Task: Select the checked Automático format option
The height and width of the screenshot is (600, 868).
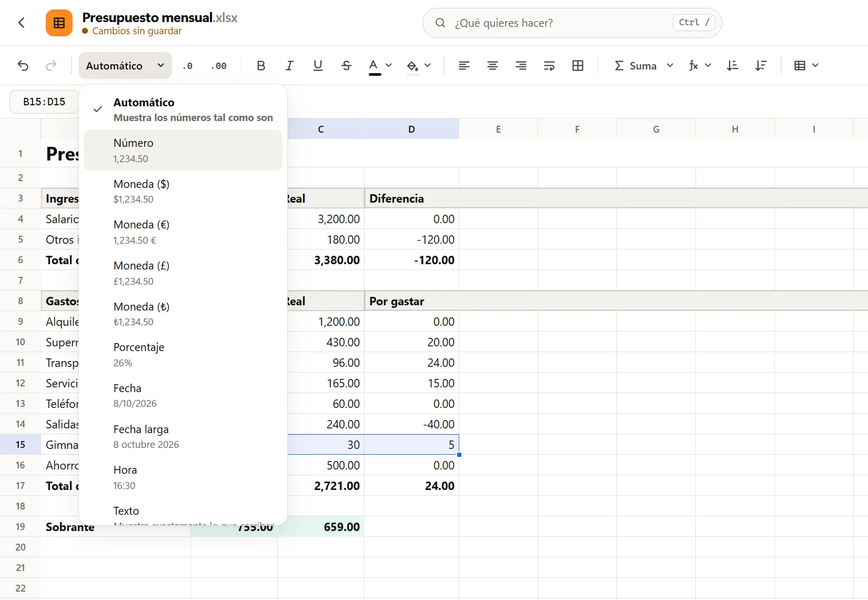Action: click(183, 109)
